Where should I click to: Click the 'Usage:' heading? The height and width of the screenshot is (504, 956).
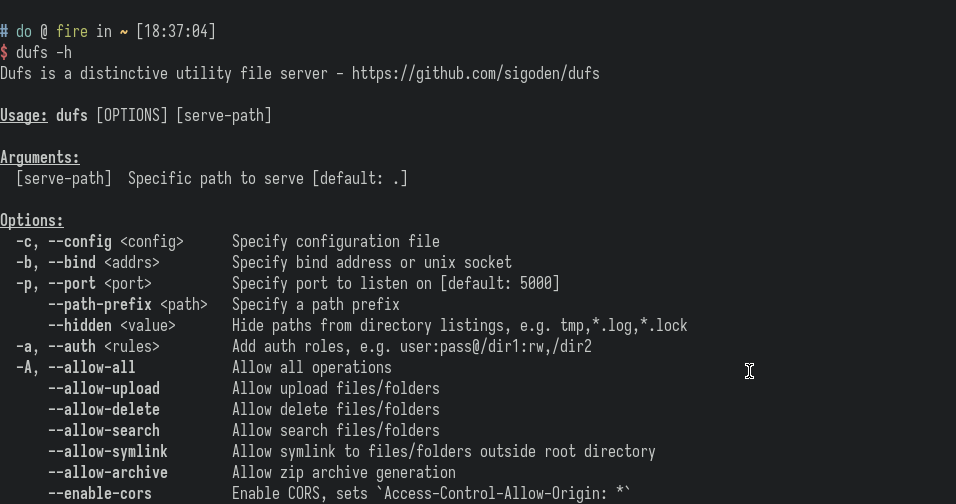pos(24,116)
